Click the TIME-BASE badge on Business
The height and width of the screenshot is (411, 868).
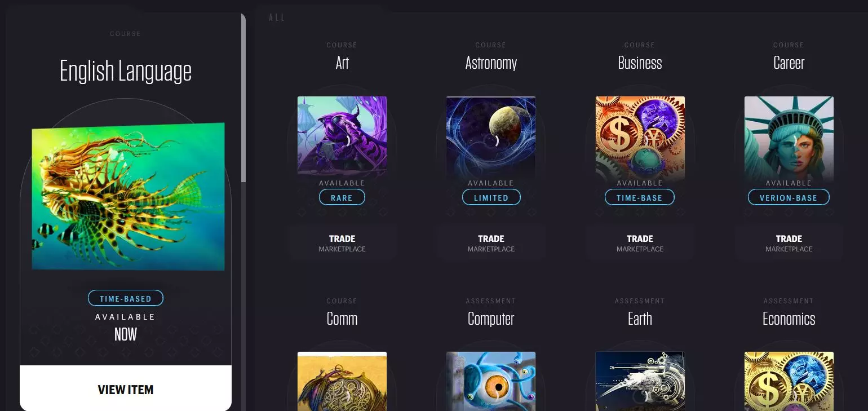[x=640, y=197]
